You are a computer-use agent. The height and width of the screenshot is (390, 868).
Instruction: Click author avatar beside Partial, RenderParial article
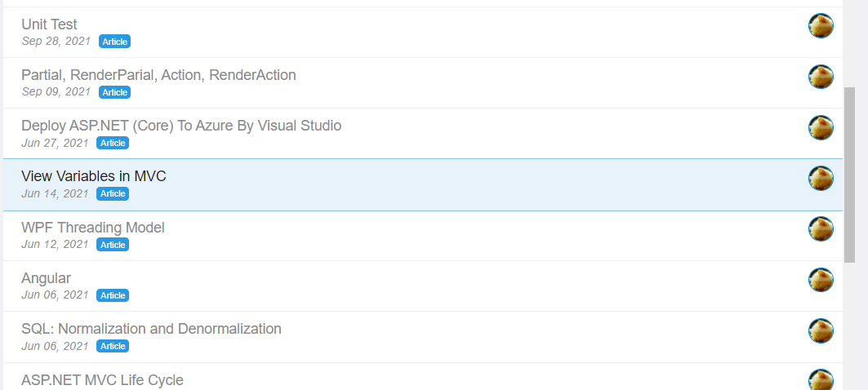821,77
